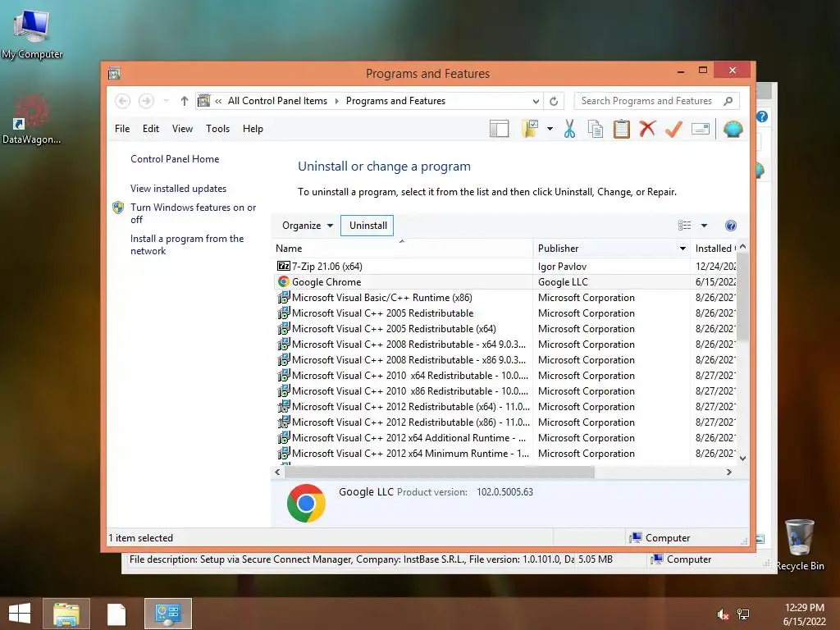Open the view options dropdown arrow
Screen dimensions: 840x630
coord(704,226)
